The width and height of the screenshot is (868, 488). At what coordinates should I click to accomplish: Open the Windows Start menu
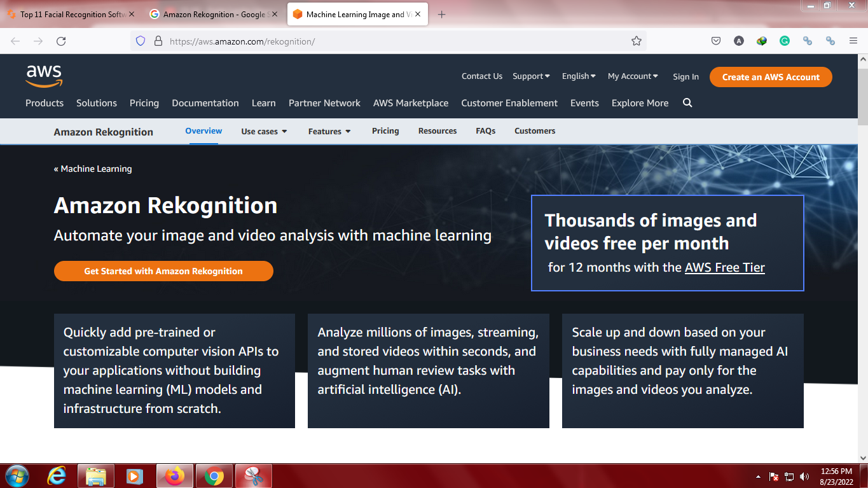coord(17,476)
